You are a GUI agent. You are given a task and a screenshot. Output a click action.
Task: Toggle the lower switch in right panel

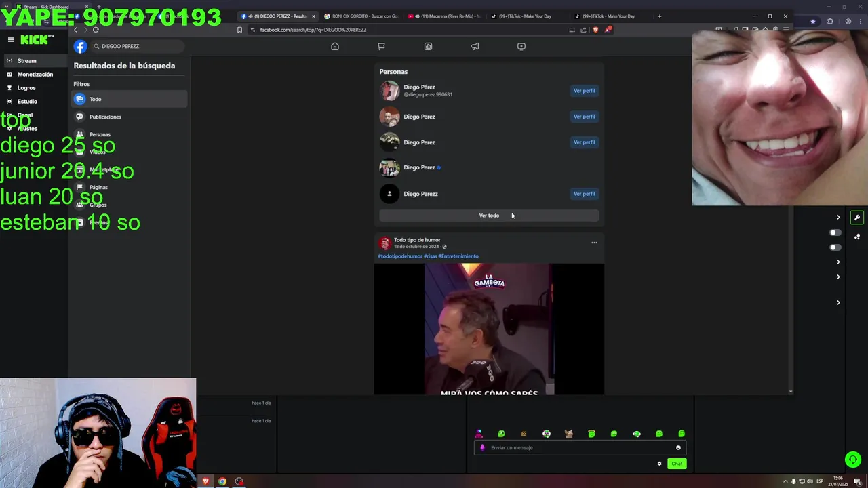tap(835, 247)
